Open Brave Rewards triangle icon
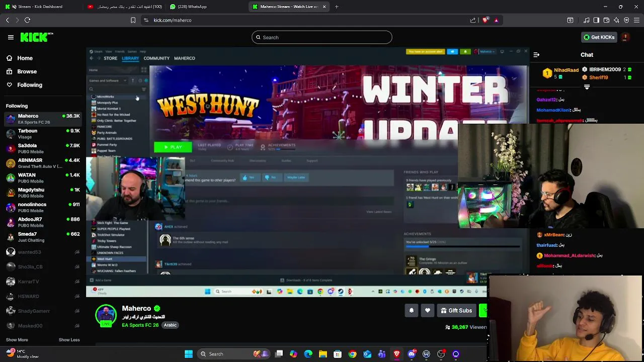 (496, 20)
